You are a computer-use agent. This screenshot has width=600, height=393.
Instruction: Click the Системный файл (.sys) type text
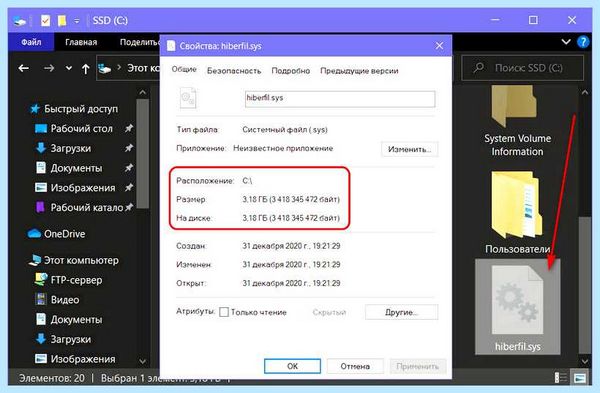pyautogui.click(x=285, y=130)
